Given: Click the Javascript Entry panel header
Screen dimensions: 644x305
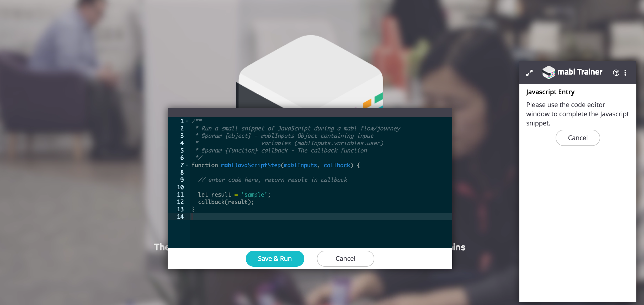Looking at the screenshot, I should 551,92.
